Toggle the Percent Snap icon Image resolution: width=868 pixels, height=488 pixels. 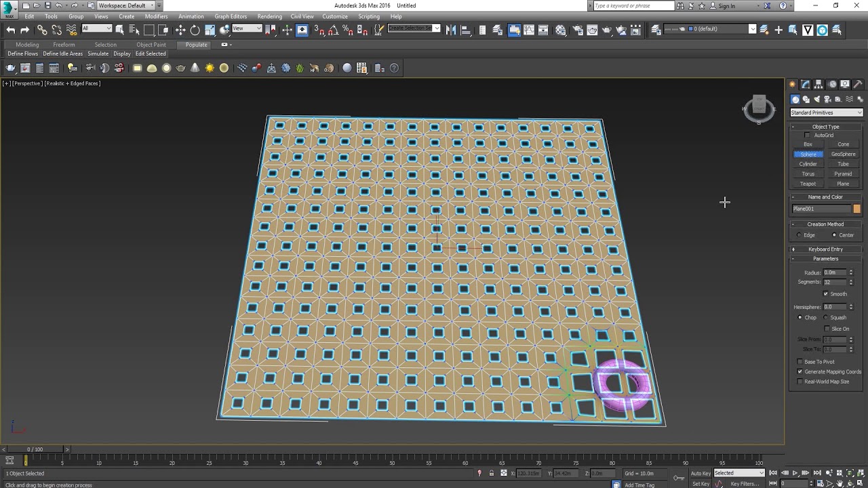click(348, 30)
